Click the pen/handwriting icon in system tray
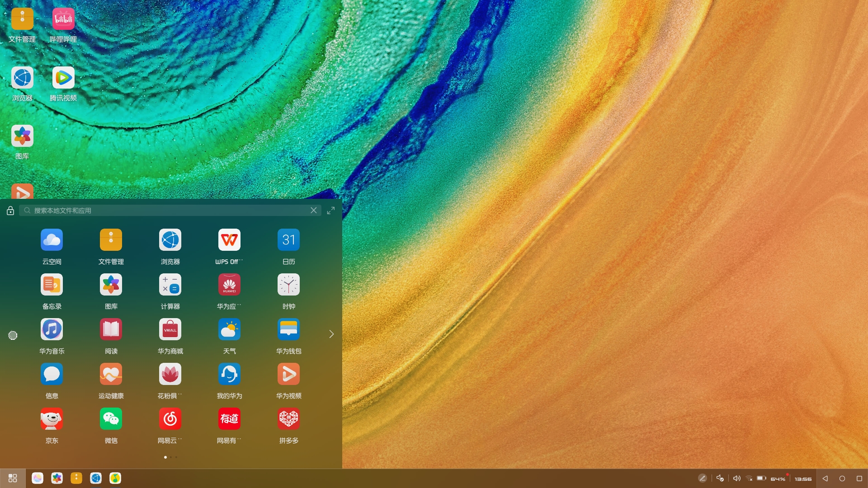Image resolution: width=868 pixels, height=488 pixels. pos(702,478)
